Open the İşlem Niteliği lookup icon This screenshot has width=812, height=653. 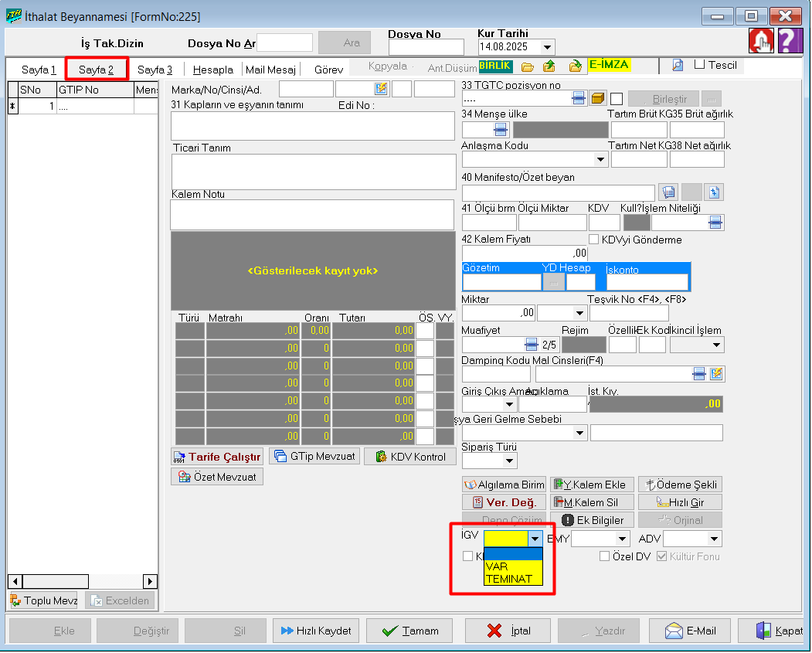pyautogui.click(x=715, y=223)
